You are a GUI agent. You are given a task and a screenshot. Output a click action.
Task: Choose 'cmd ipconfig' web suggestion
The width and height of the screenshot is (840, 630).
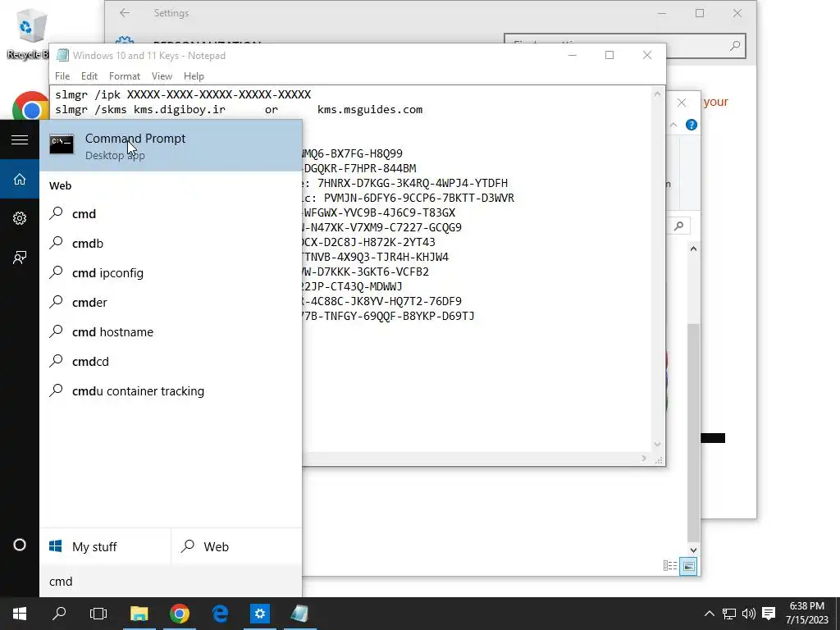pos(171,272)
